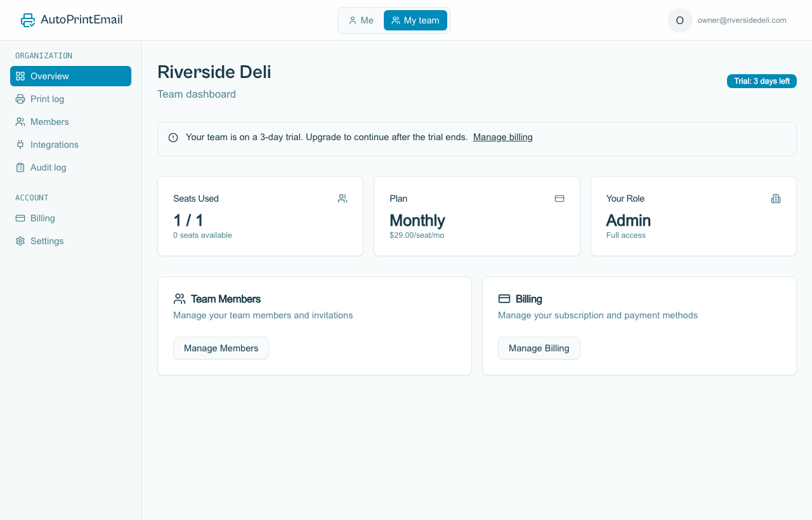Click the credit card icon on Plan card
Viewport: 812px width, 520px height.
pyautogui.click(x=560, y=198)
